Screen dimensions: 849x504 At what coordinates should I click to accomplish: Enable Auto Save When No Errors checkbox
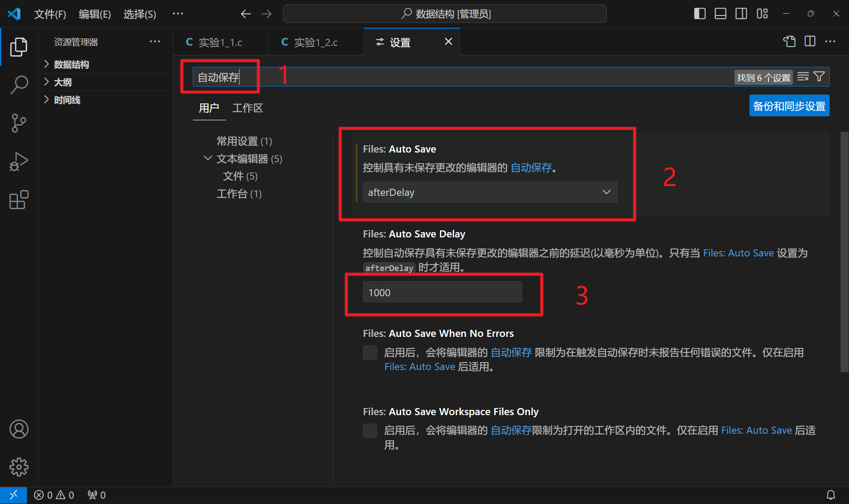370,352
